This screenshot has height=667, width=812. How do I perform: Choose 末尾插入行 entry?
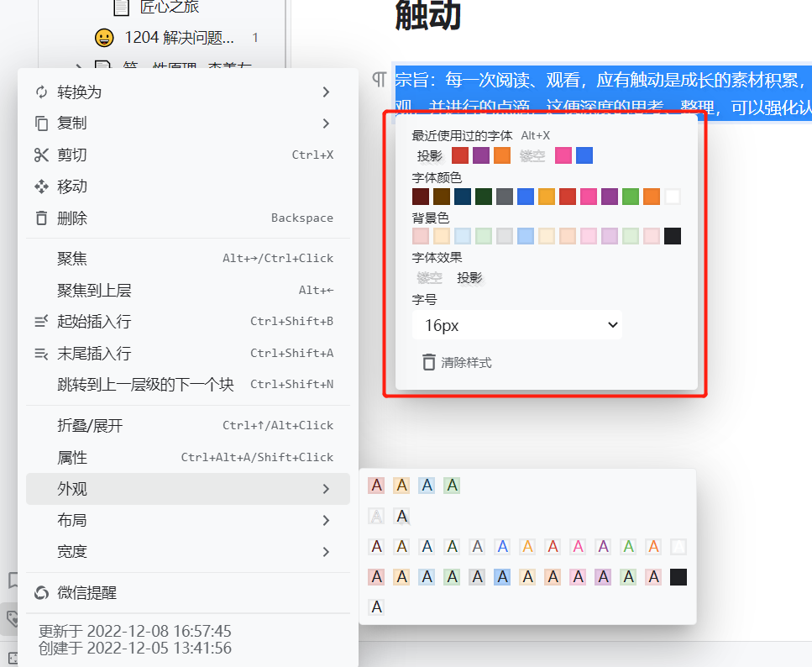(x=188, y=354)
